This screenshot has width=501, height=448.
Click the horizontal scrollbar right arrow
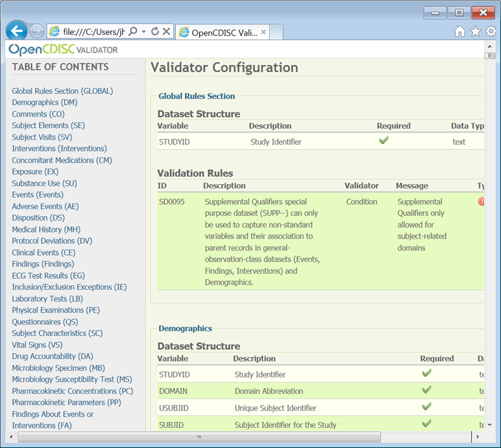click(x=478, y=436)
